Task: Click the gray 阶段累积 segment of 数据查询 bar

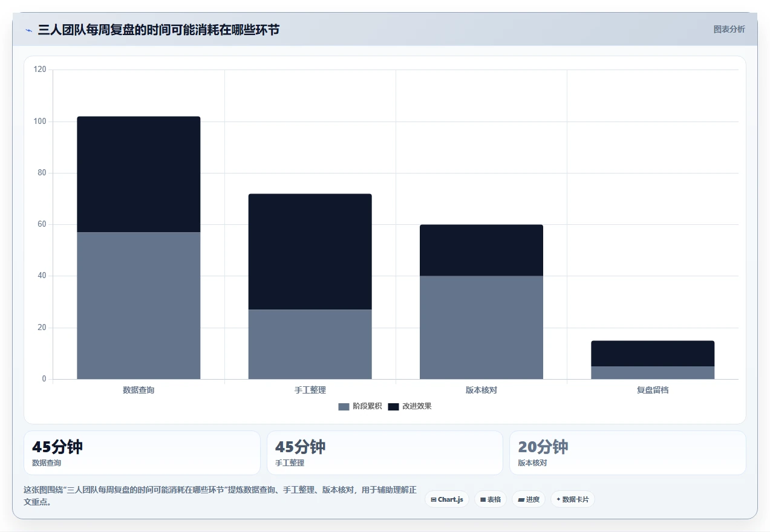Action: click(139, 305)
